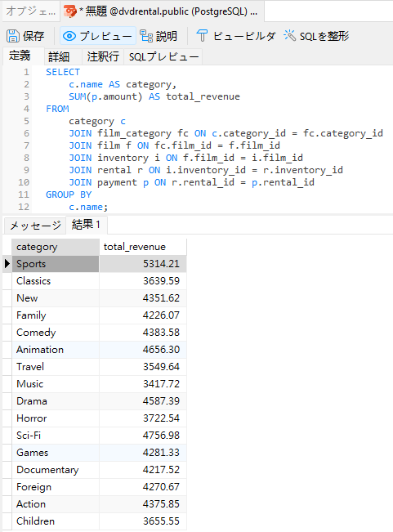Click the 4351.62 revenue value
Image resolution: width=393 pixels, height=532 pixels.
(161, 298)
